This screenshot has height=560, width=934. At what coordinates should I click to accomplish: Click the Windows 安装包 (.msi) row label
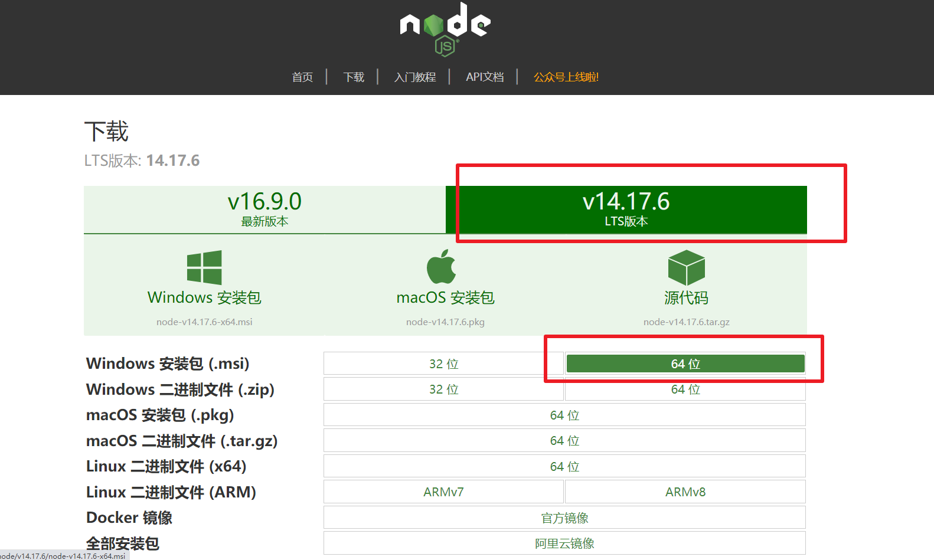point(168,363)
